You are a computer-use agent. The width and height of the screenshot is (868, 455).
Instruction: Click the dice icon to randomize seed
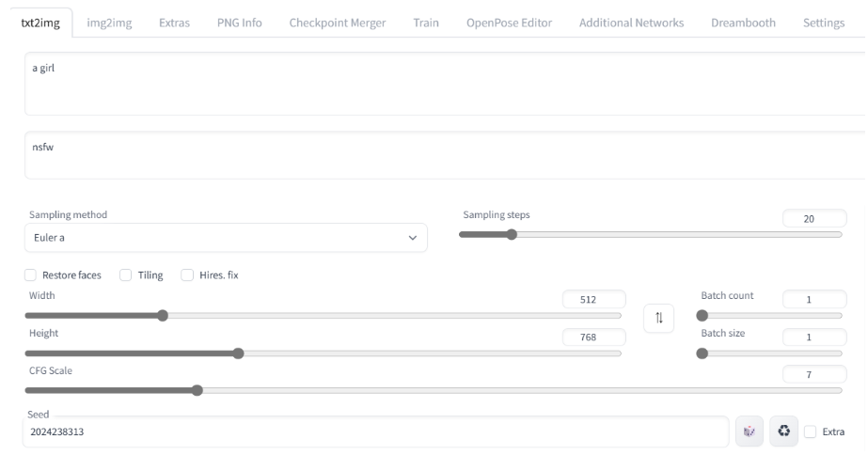tap(749, 431)
